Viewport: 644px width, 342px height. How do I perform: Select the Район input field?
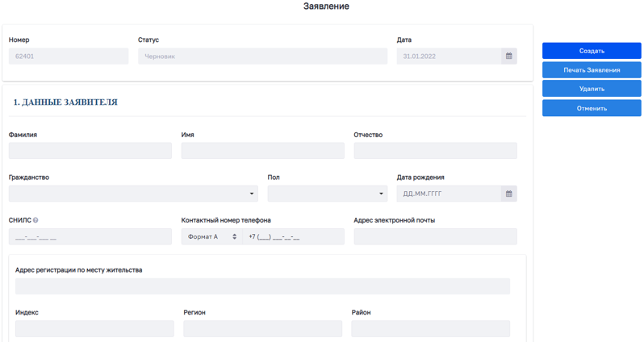pos(430,328)
